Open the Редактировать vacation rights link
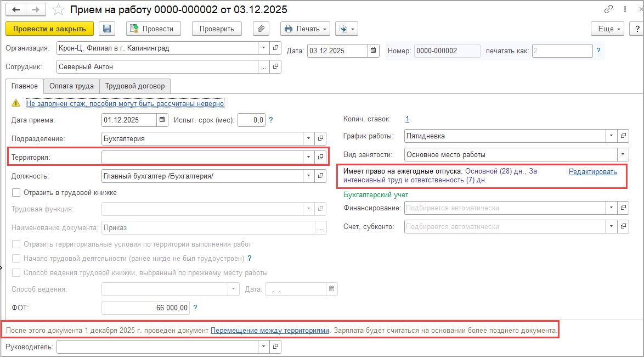Viewport: 644px width, 357px height. tap(592, 171)
